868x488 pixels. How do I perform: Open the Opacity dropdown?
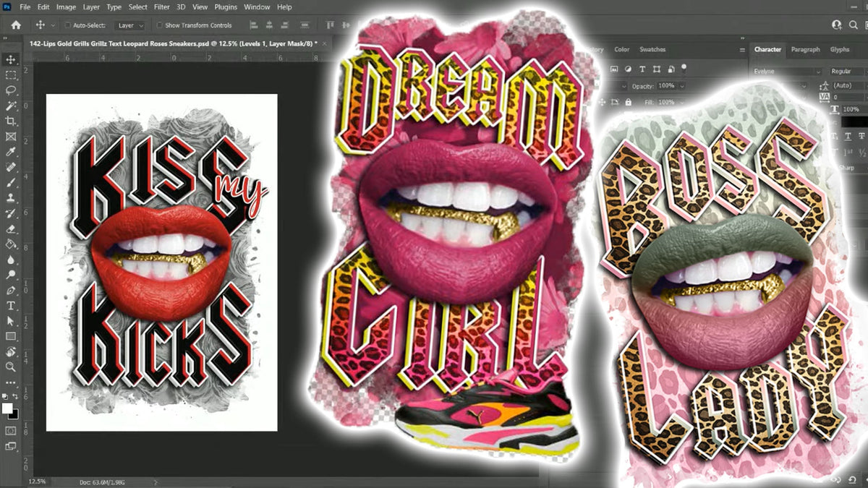(682, 86)
